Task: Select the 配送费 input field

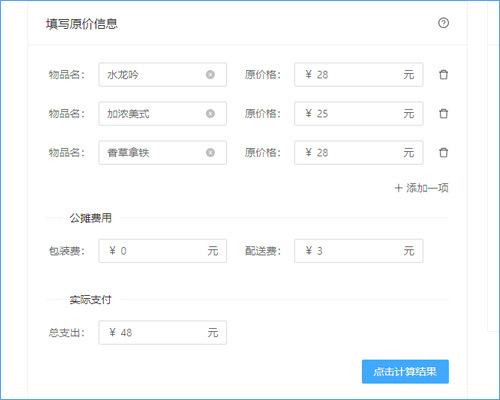Action: coord(359,251)
